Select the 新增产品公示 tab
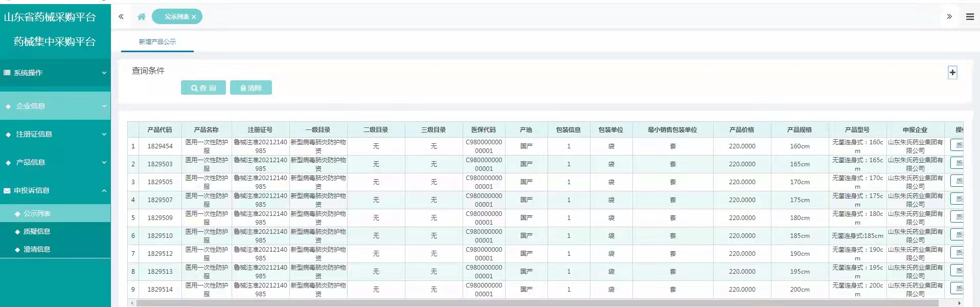The image size is (980, 307). [157, 42]
